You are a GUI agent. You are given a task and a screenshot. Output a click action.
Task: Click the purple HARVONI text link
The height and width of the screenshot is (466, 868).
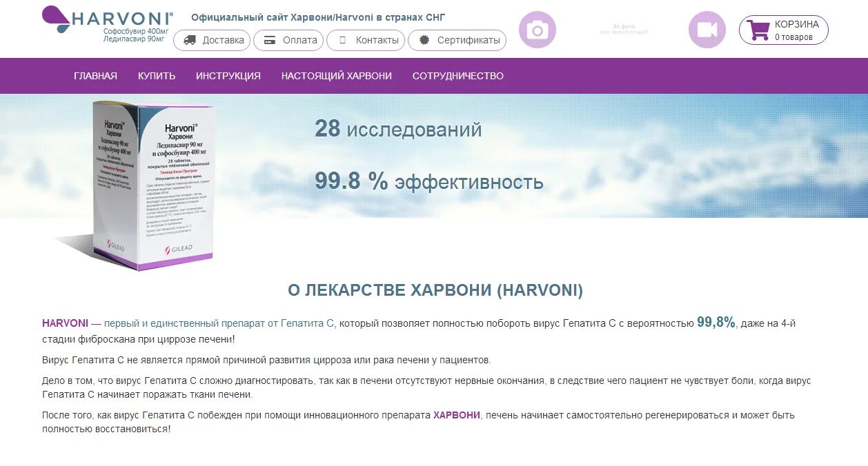(65, 323)
